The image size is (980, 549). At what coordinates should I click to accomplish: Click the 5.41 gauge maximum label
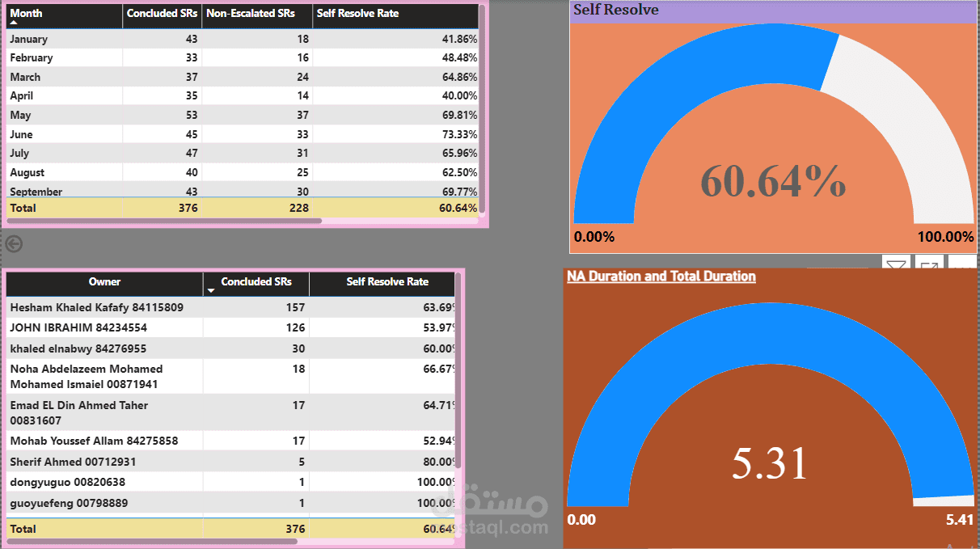click(x=960, y=520)
